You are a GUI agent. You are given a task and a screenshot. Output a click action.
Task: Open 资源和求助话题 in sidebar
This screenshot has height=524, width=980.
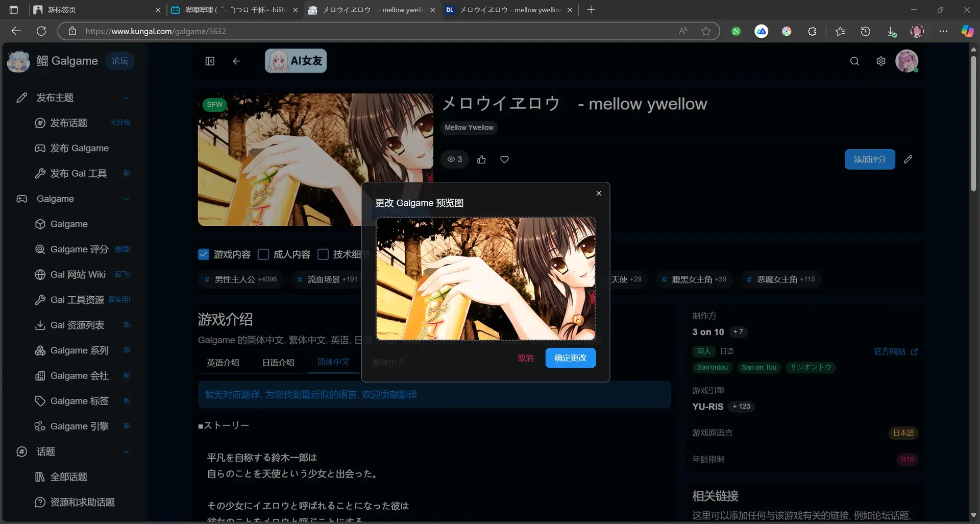coord(82,502)
